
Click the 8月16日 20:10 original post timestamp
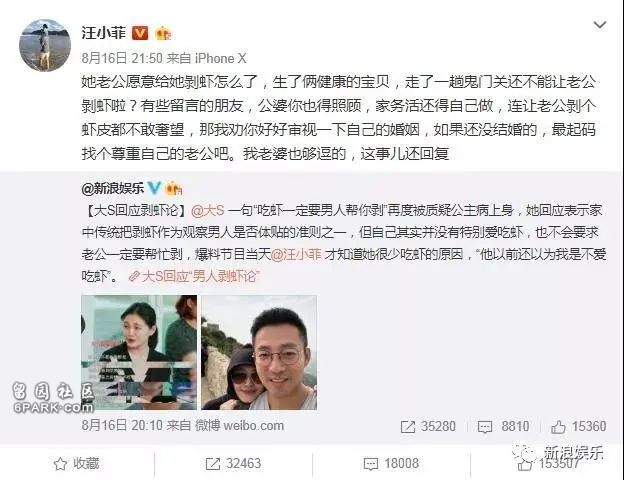(x=122, y=425)
